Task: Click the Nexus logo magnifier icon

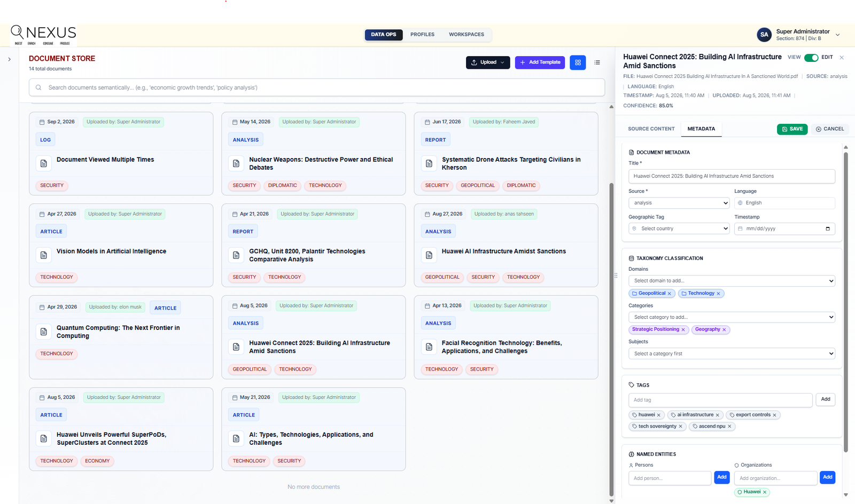Action: coord(17,32)
